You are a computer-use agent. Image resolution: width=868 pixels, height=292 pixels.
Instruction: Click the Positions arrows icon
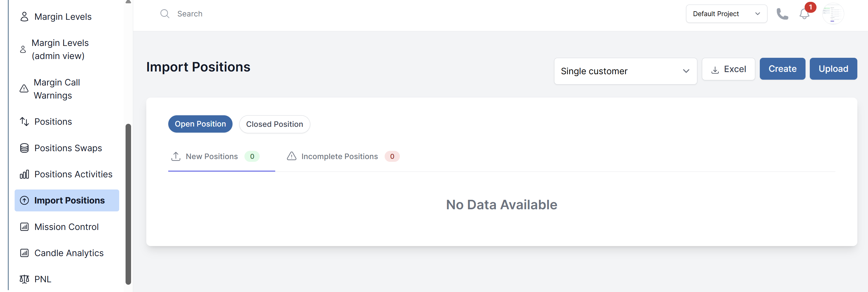pyautogui.click(x=24, y=121)
